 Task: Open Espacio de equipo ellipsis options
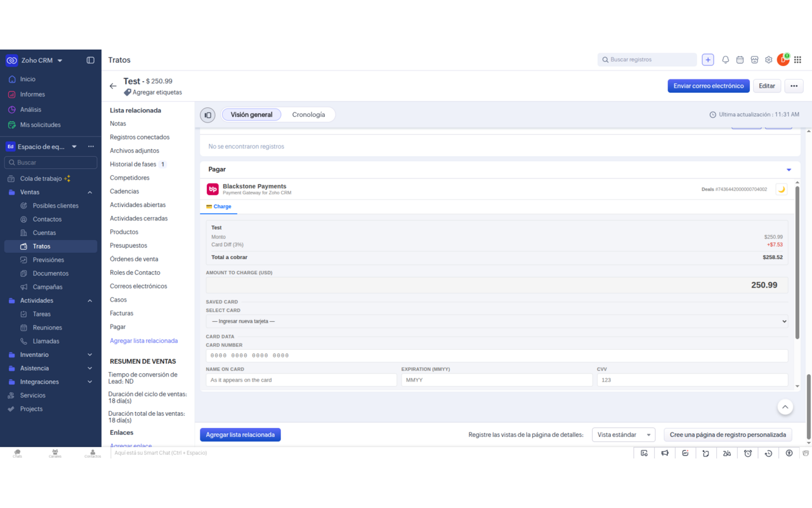(x=91, y=147)
